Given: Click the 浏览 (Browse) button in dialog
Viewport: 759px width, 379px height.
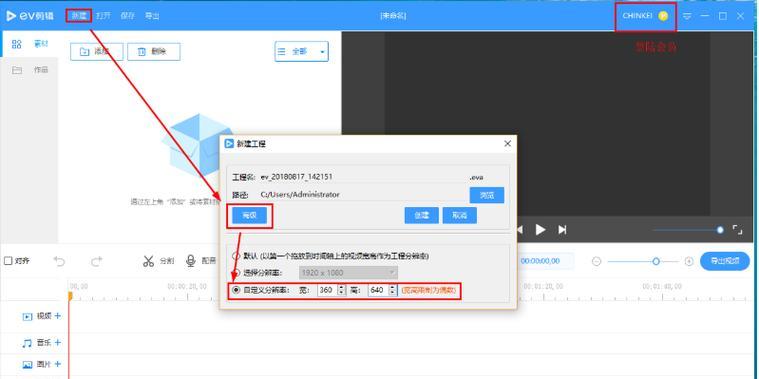Looking at the screenshot, I should point(486,195).
